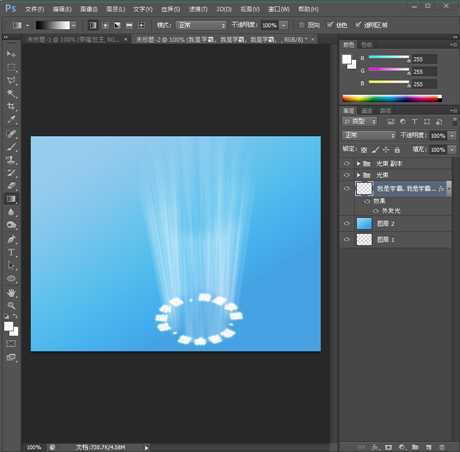The width and height of the screenshot is (460, 452).
Task: Select the Healing Brush tool
Action: (x=11, y=134)
